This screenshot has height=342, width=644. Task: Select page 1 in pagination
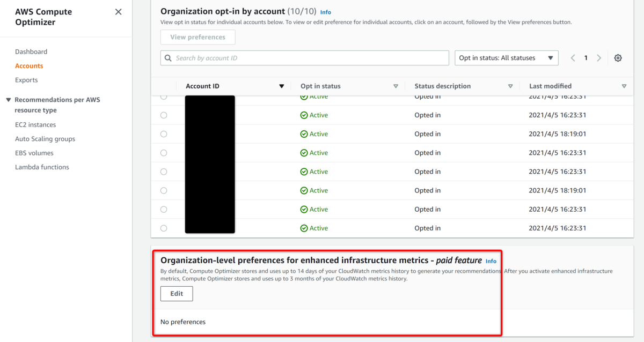pos(586,58)
